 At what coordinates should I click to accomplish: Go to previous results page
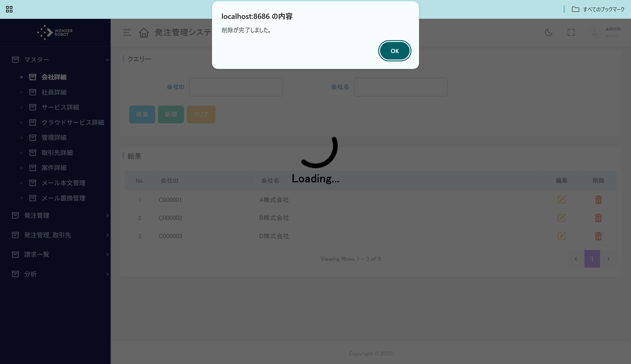pos(576,259)
